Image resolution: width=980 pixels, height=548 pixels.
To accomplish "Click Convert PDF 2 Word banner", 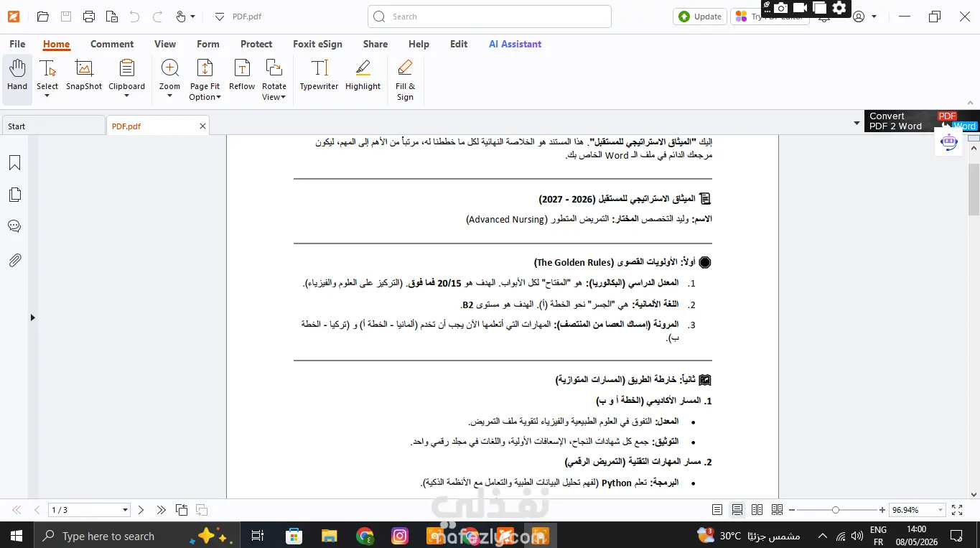I will (x=922, y=121).
